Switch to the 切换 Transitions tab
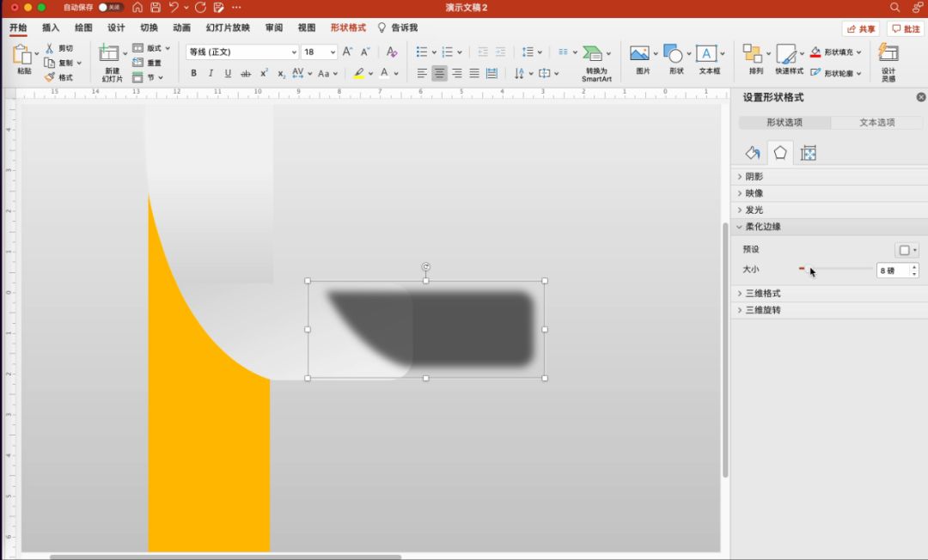 coord(150,27)
